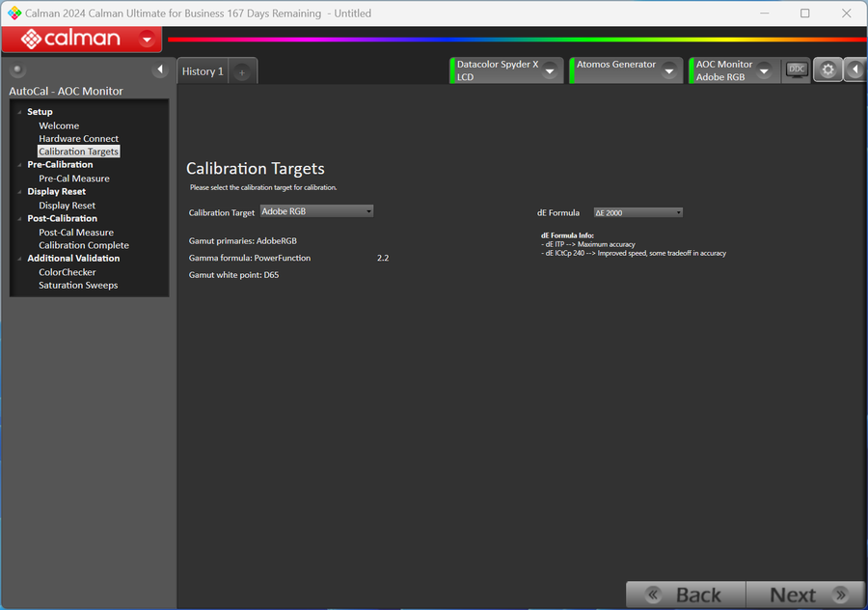Open the ColorChecker validation step
This screenshot has height=610, width=868.
tap(67, 272)
